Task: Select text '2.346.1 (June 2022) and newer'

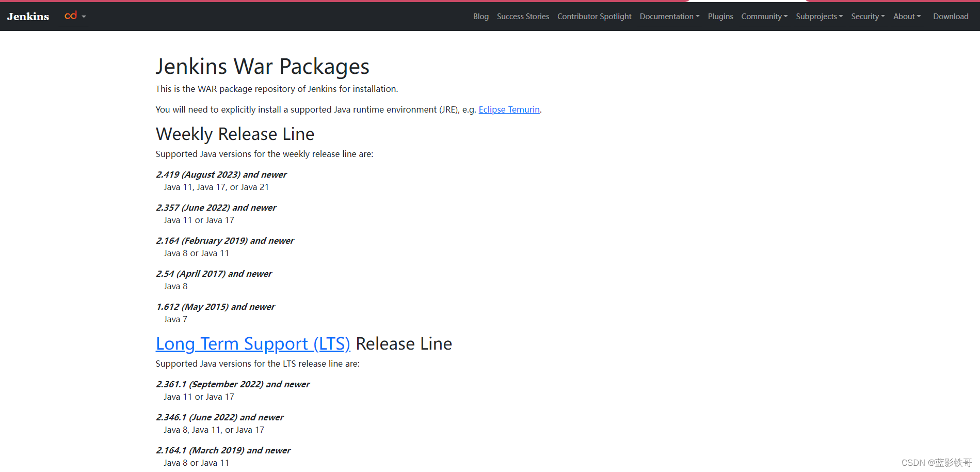Action: (x=219, y=417)
